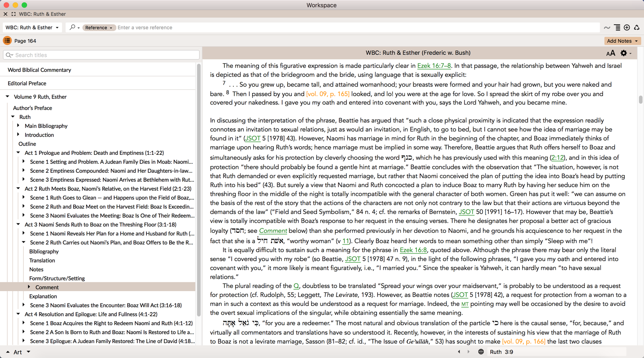The height and width of the screenshot is (358, 644).
Task: Open Author's Preface in the tree
Action: pos(32,108)
